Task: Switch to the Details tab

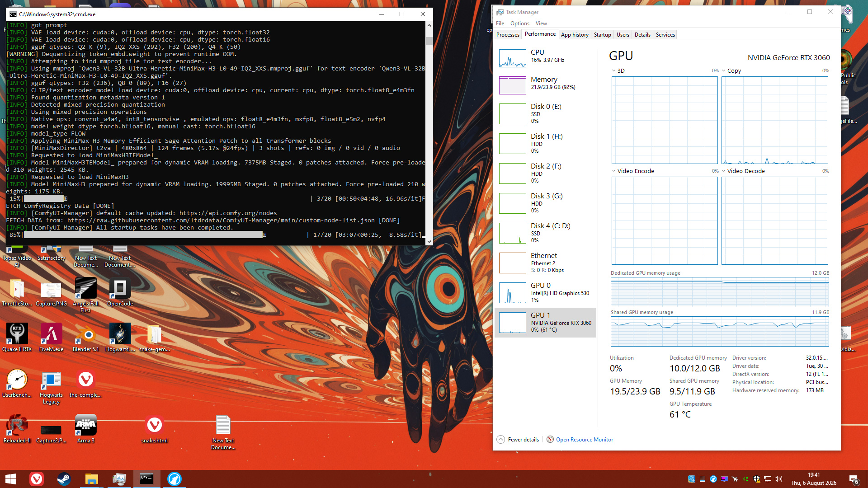Action: pyautogui.click(x=642, y=35)
